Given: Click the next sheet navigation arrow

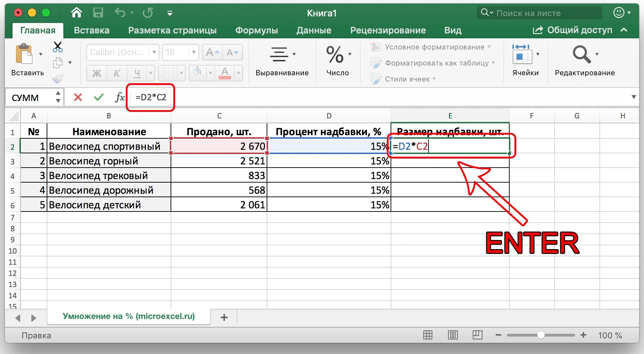Looking at the screenshot, I should pos(33,318).
